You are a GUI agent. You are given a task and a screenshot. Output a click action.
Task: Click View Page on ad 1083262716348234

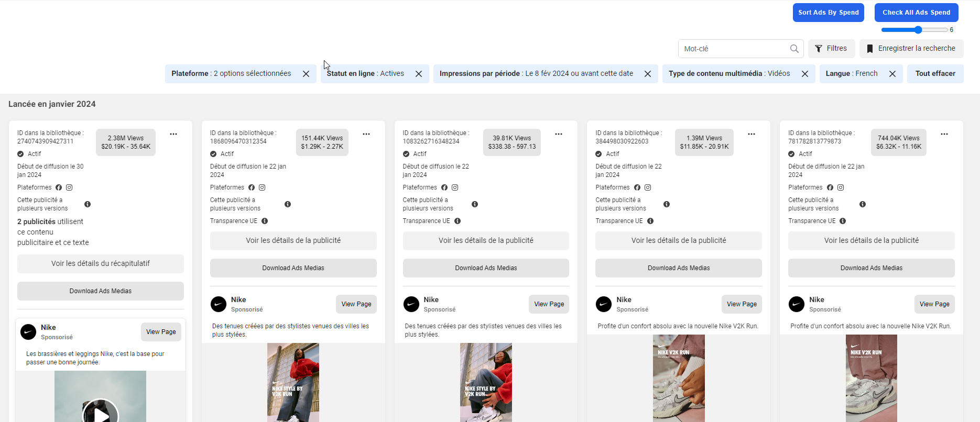coord(549,304)
